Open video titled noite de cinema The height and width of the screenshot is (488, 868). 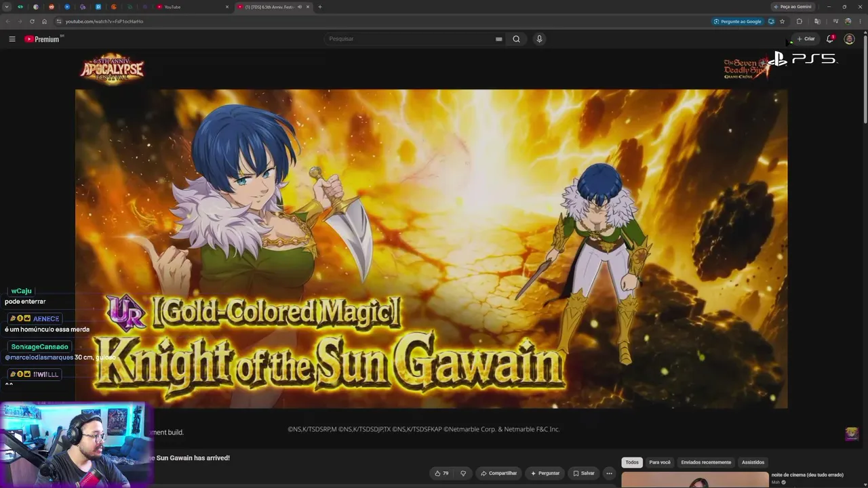tap(808, 475)
